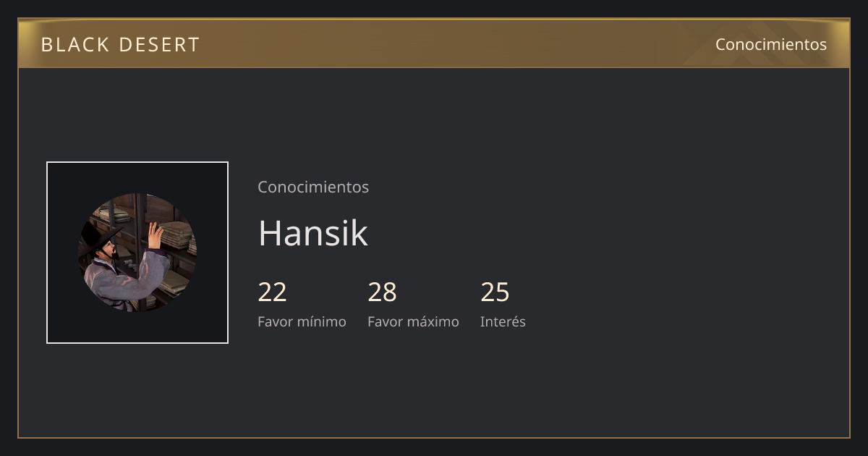Select the Interés label
This screenshot has height=456, width=868.
click(503, 321)
